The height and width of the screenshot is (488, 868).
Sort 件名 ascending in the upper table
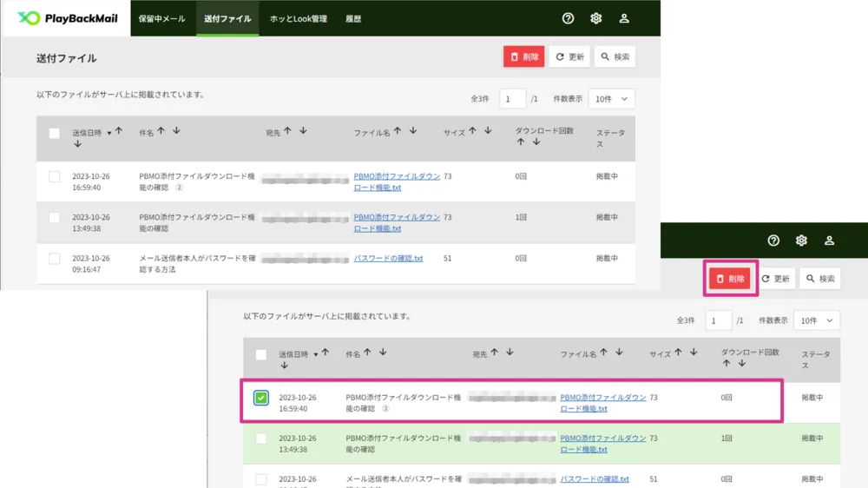pyautogui.click(x=162, y=131)
